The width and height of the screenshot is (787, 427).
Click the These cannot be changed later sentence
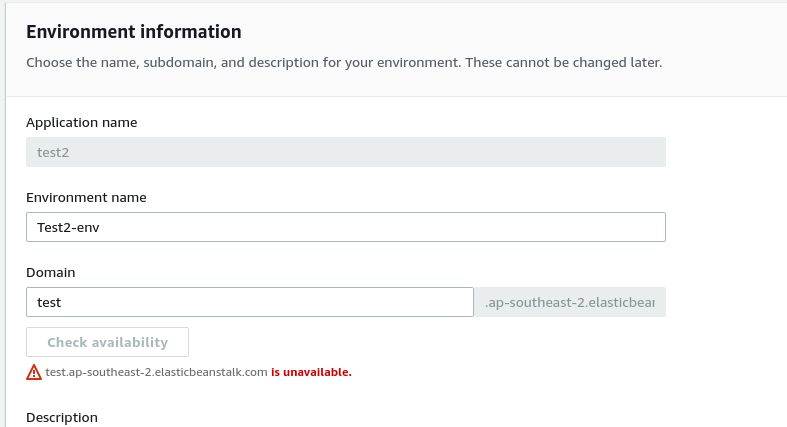click(x=564, y=63)
